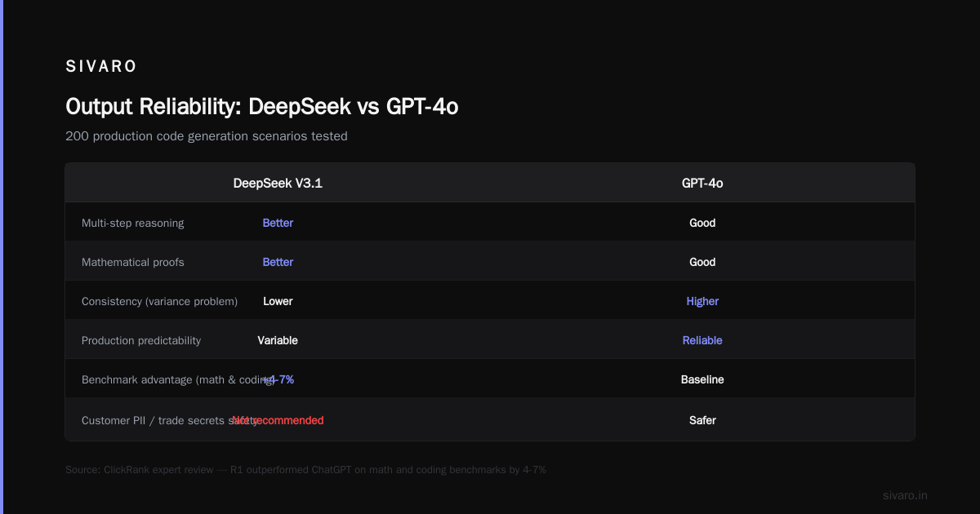
Task: Click the 'Safer' value for GPT-4o
Action: [x=702, y=420]
